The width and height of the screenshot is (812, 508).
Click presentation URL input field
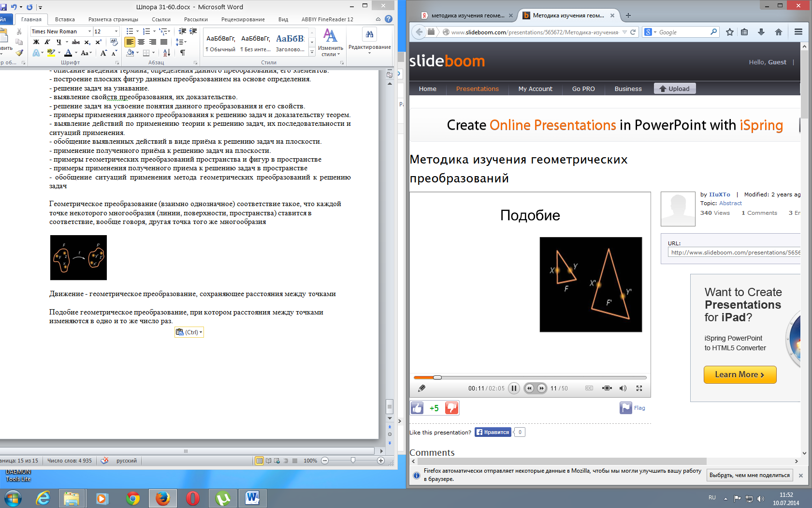[x=734, y=253]
